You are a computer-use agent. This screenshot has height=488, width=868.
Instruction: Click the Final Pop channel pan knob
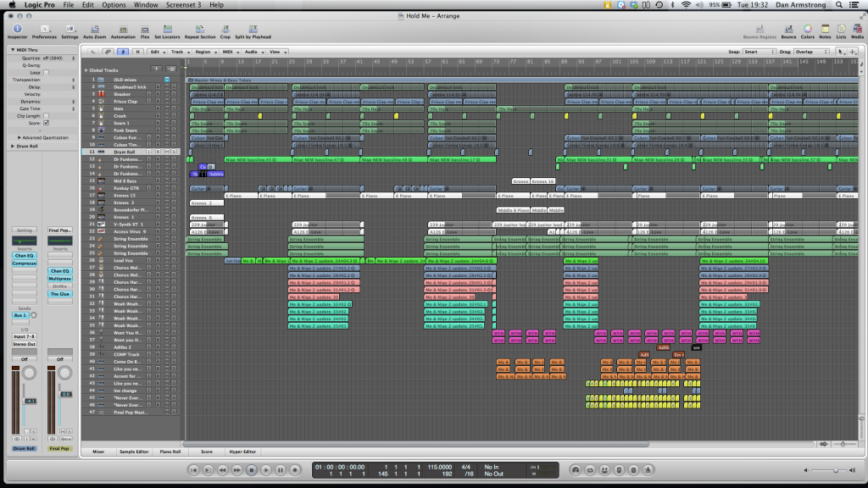(x=64, y=374)
